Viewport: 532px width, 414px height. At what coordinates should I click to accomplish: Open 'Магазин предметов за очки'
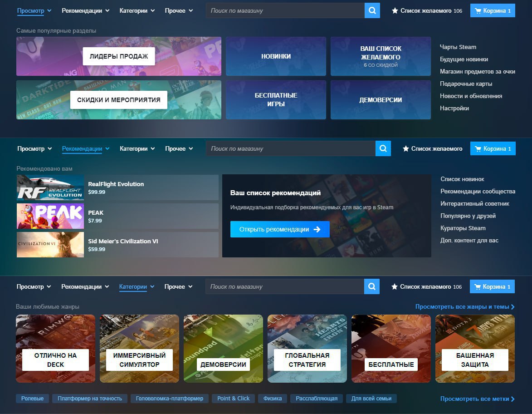click(x=478, y=71)
